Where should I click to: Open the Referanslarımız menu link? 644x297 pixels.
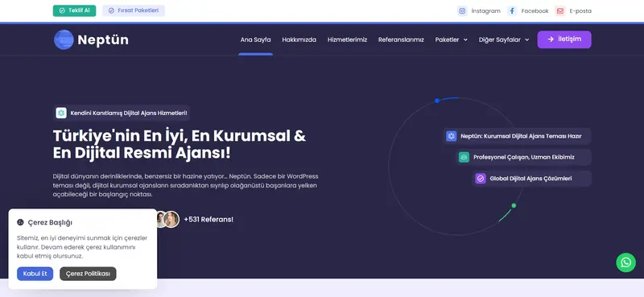[401, 40]
